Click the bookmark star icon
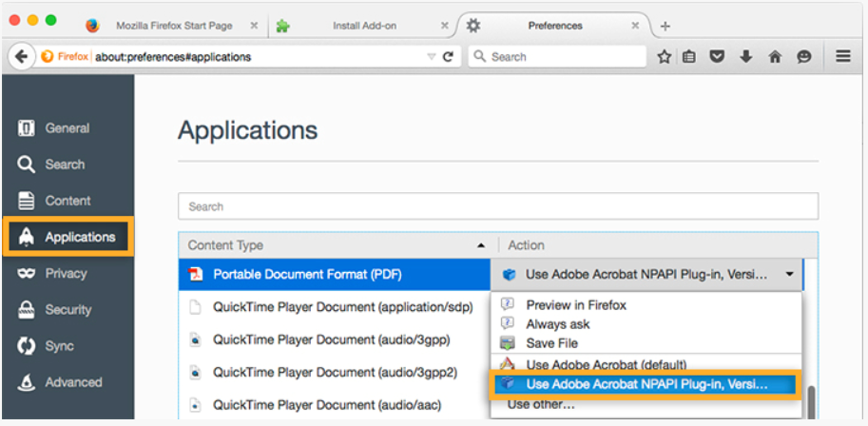 click(x=665, y=57)
